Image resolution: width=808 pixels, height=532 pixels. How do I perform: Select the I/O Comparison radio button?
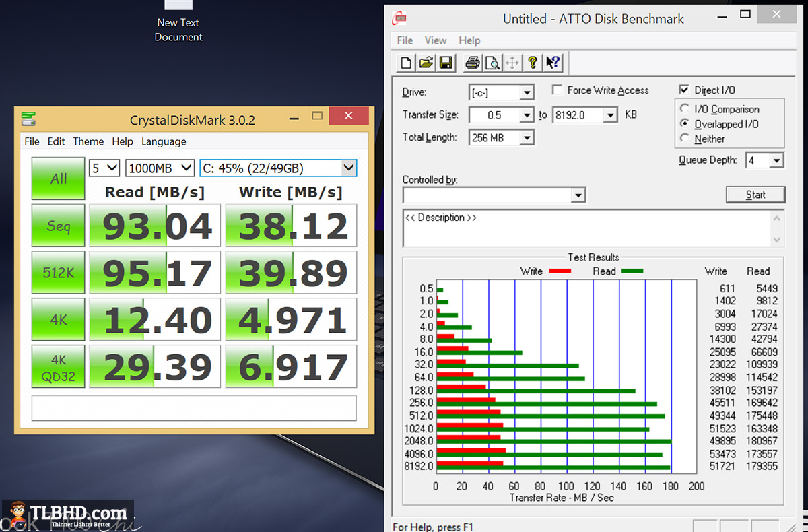pos(685,108)
